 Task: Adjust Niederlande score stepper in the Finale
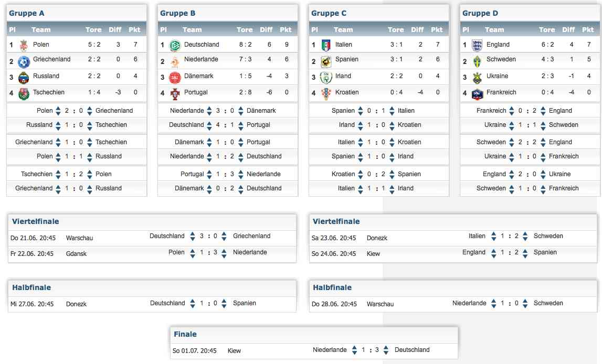click(354, 350)
